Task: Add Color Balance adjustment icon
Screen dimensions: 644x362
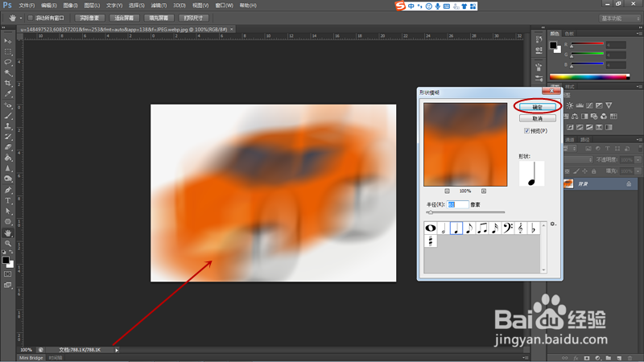Action: [x=575, y=117]
